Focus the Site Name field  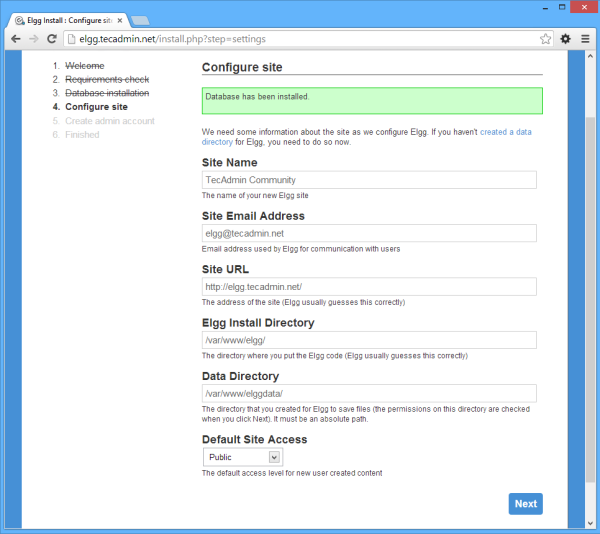coord(369,180)
